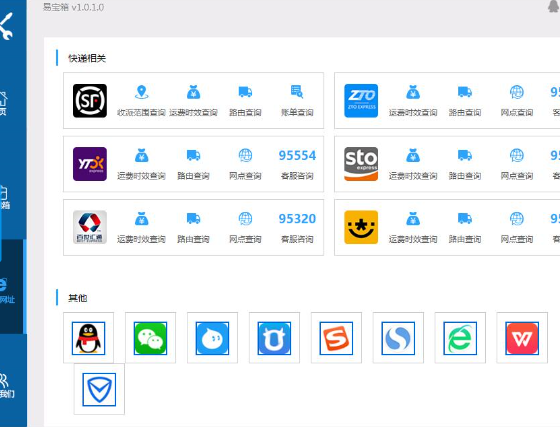Launch Qianniu blue bull shortcut
This screenshot has width=560, height=427.
point(274,338)
